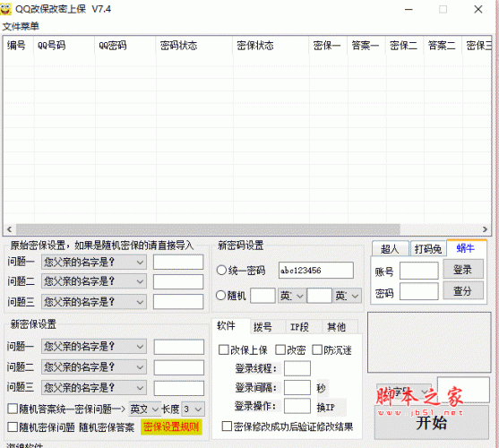Click the QQ号码 column header
The width and height of the screenshot is (499, 448).
tap(64, 46)
